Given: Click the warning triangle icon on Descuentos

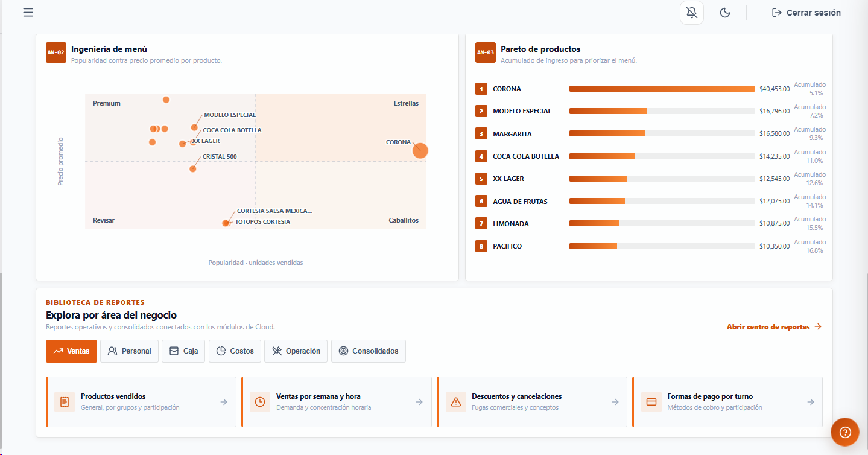Looking at the screenshot, I should tap(455, 402).
